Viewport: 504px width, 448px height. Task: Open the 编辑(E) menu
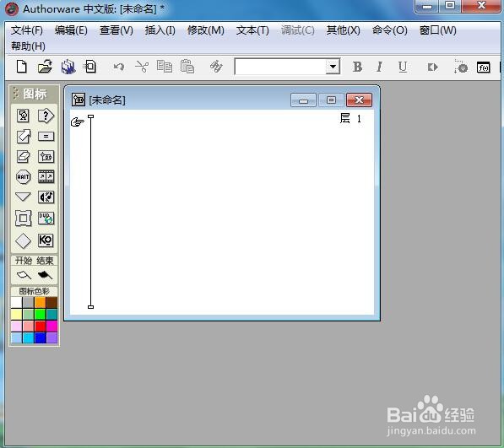coord(71,30)
